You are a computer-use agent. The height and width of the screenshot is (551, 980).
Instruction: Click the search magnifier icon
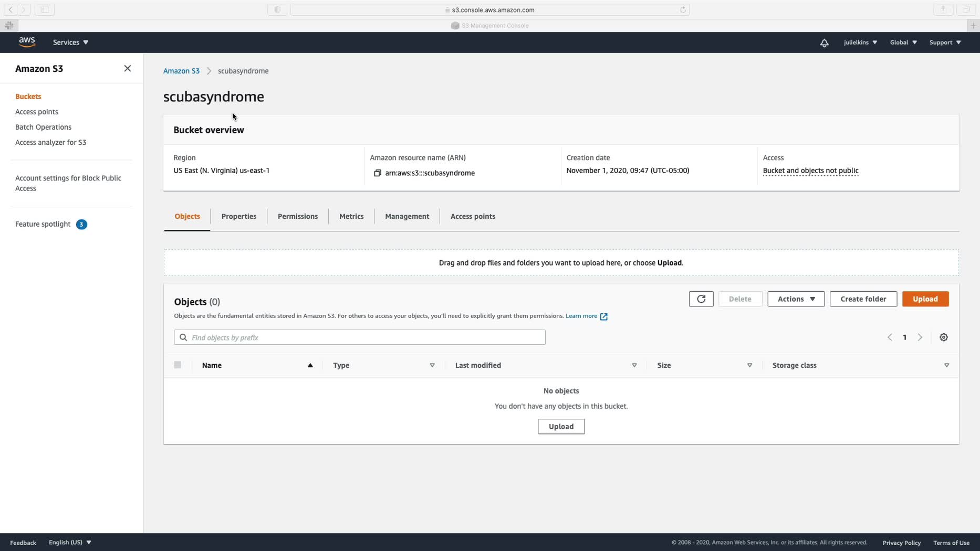183,337
